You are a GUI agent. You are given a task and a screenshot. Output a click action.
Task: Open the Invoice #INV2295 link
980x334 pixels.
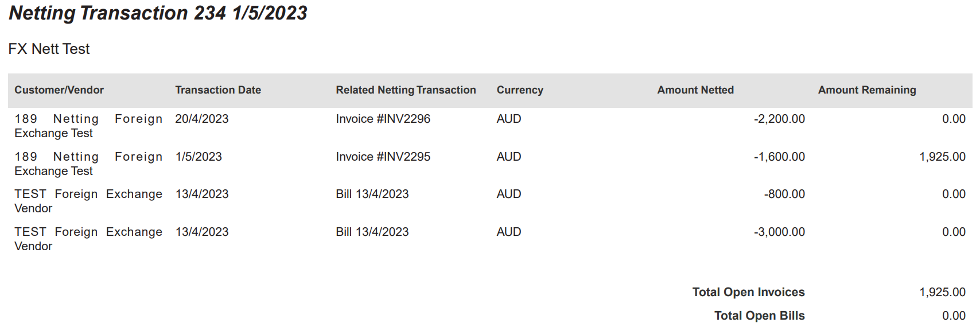(383, 157)
